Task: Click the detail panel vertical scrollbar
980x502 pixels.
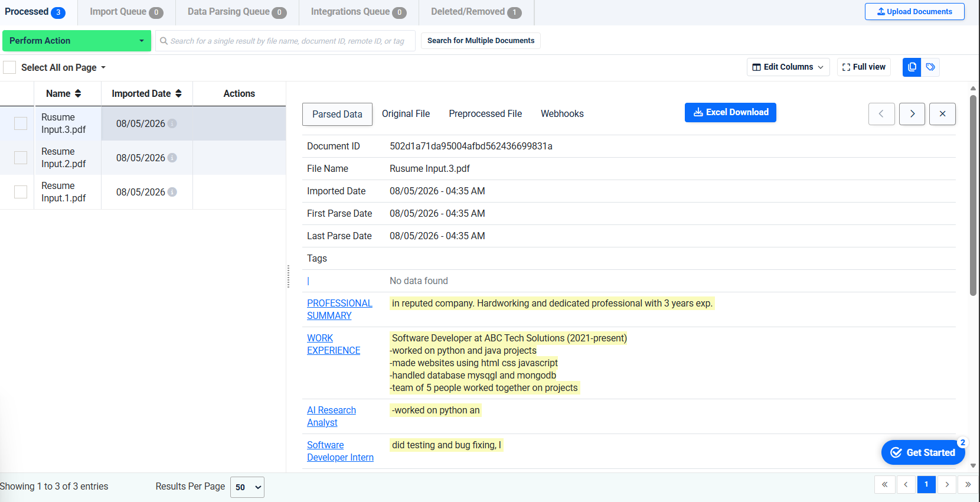Action: pos(973,195)
